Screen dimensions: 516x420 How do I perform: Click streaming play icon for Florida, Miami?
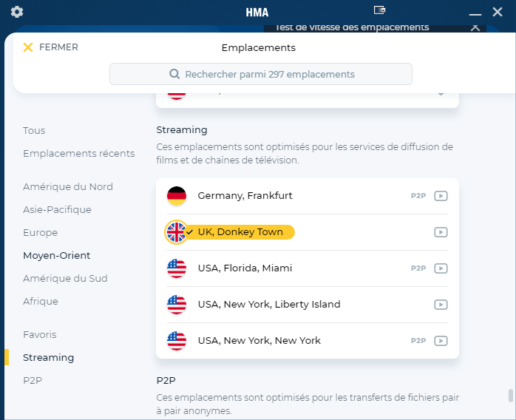click(441, 268)
